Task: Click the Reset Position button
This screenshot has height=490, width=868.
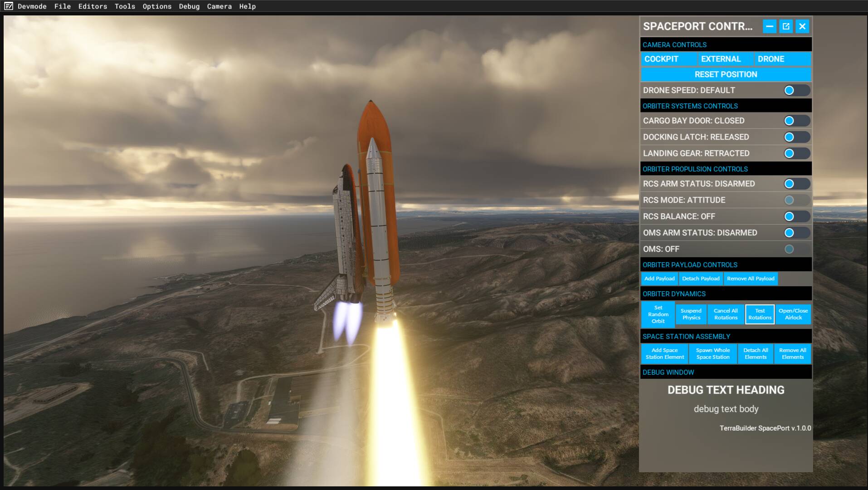Action: pos(726,74)
